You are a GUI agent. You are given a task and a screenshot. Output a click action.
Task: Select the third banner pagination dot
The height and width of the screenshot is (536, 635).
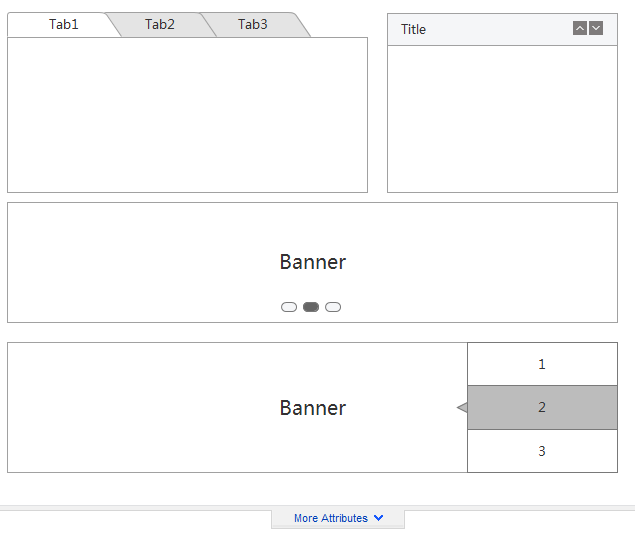click(333, 307)
